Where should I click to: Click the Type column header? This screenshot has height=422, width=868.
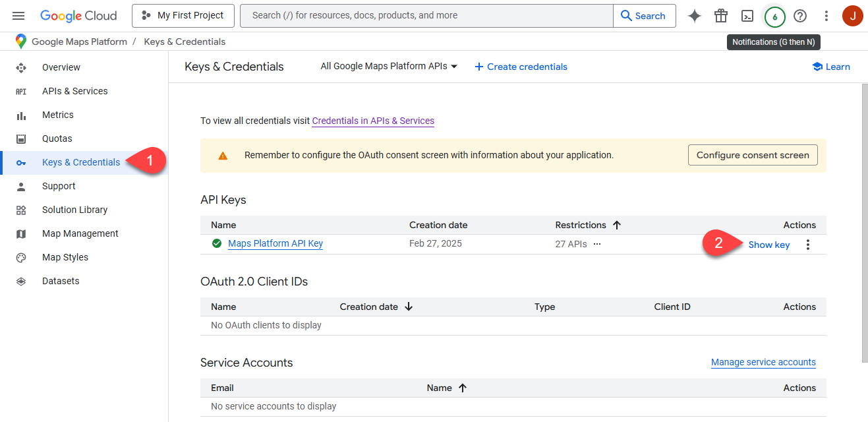pyautogui.click(x=545, y=307)
